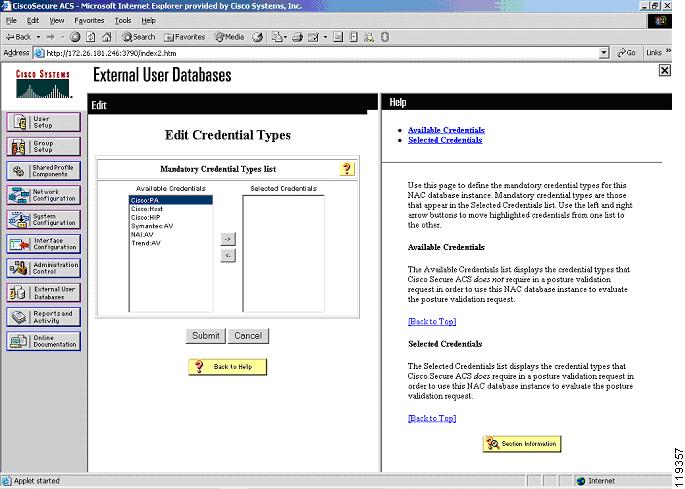This screenshot has width=685, height=489.
Task: Select Cisco:HIP in Available Credentials
Action: [x=171, y=217]
